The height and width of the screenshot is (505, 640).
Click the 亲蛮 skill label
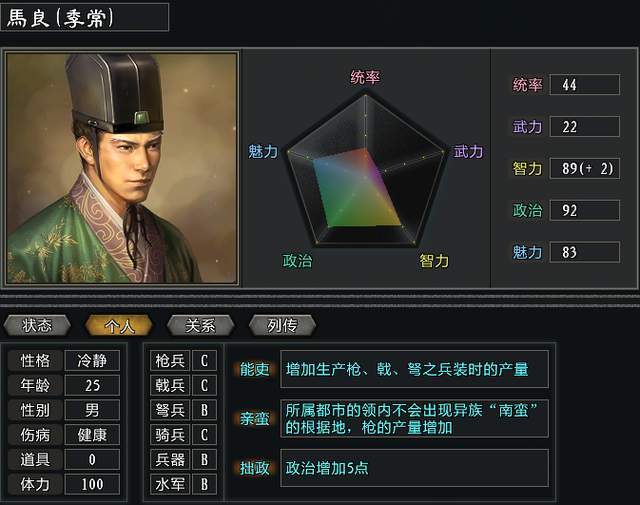[x=255, y=419]
